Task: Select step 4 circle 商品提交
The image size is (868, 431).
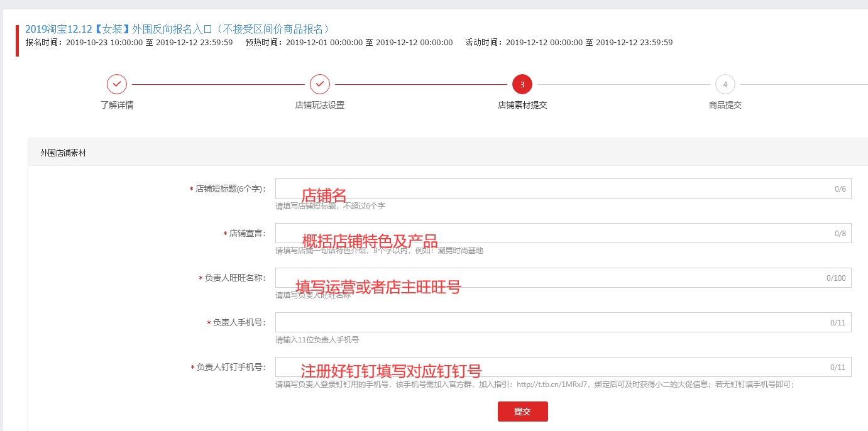Action: 725,84
